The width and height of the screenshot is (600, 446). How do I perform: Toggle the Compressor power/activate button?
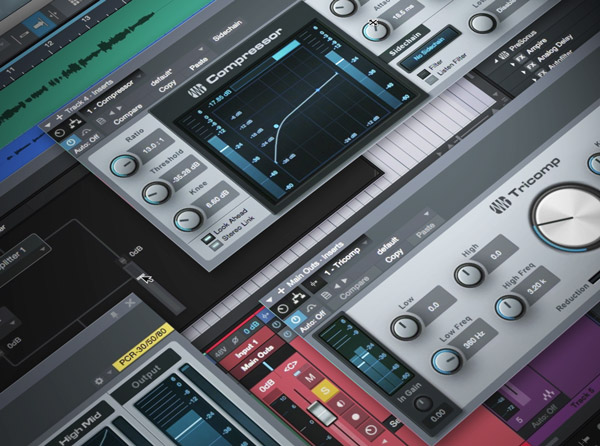71,143
